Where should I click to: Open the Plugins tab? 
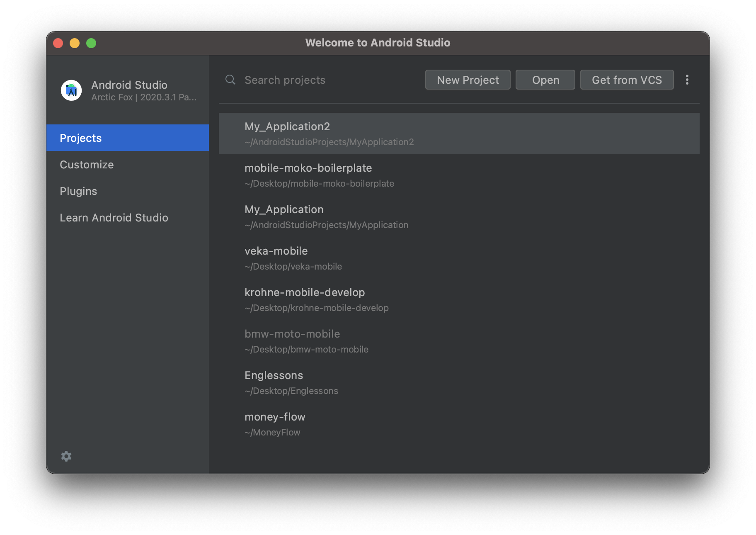128,191
